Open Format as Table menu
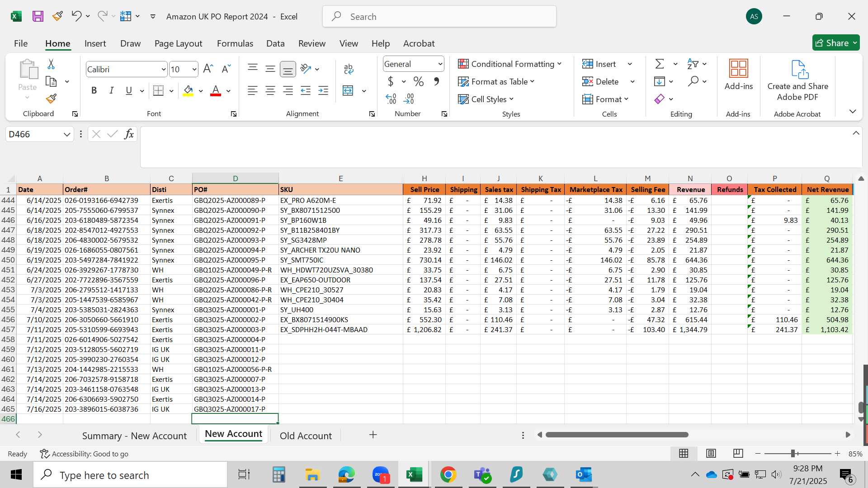 [x=496, y=82]
